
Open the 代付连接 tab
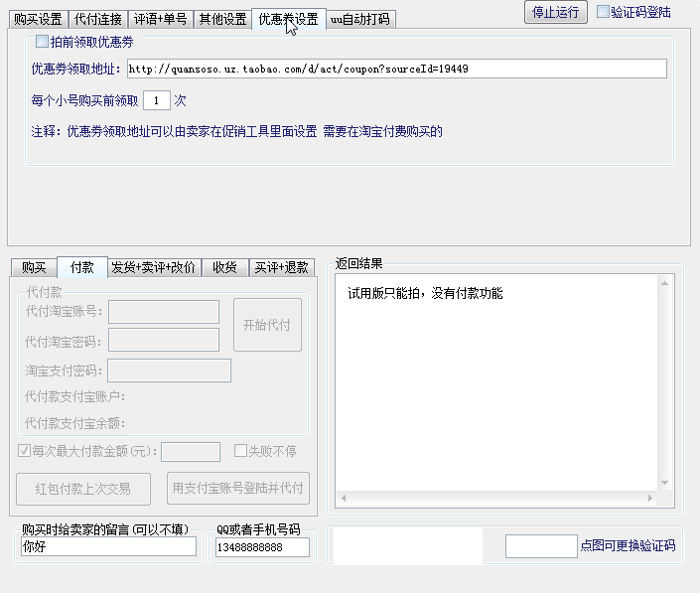tap(97, 19)
